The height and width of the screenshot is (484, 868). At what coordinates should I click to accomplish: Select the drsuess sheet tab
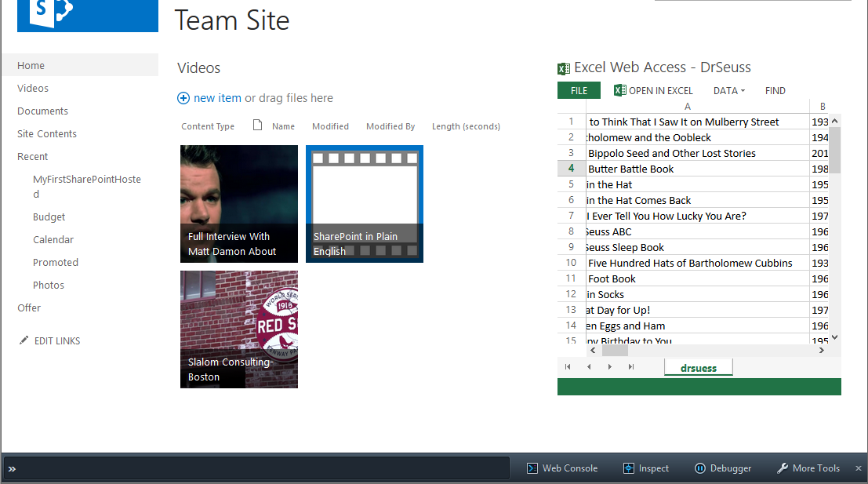(698, 367)
